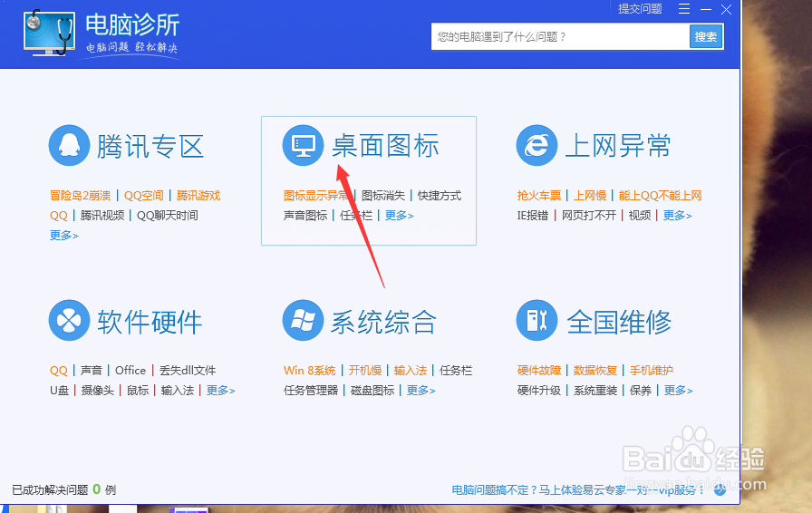Image resolution: width=812 pixels, height=513 pixels.
Task: Open the 腾讯视频 link
Action: coord(102,216)
